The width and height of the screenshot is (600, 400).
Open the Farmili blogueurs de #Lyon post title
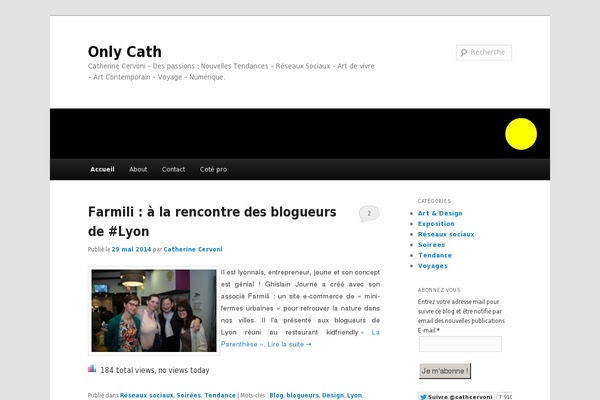[x=212, y=222]
